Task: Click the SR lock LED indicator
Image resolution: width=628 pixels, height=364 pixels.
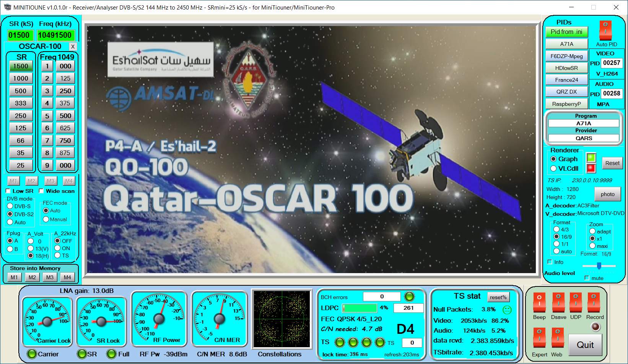Action: (x=82, y=354)
